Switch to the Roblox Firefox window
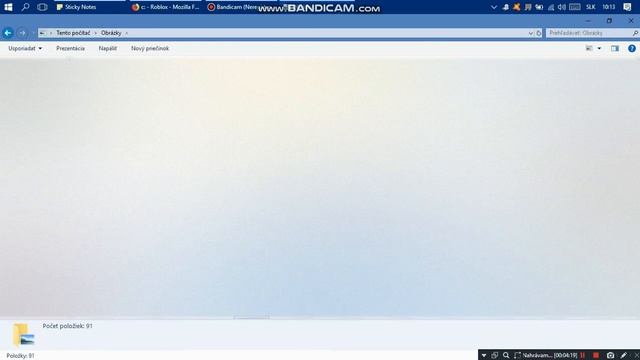The width and height of the screenshot is (640, 360). click(165, 7)
